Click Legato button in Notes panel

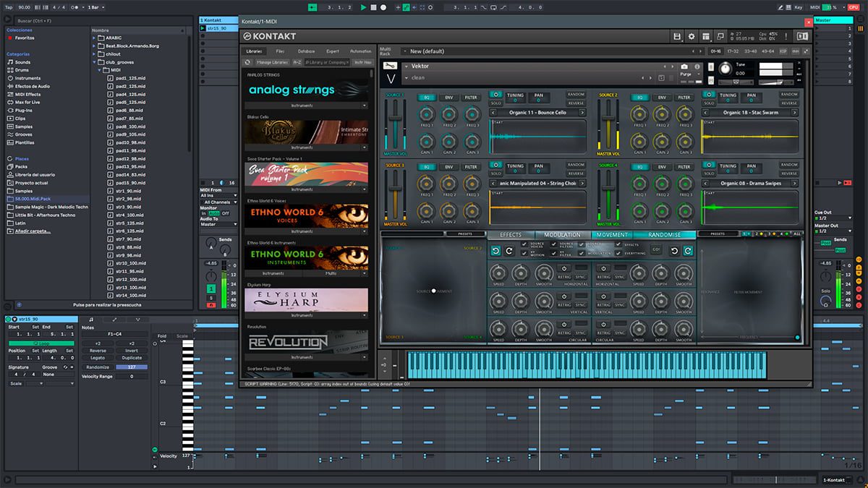point(98,358)
